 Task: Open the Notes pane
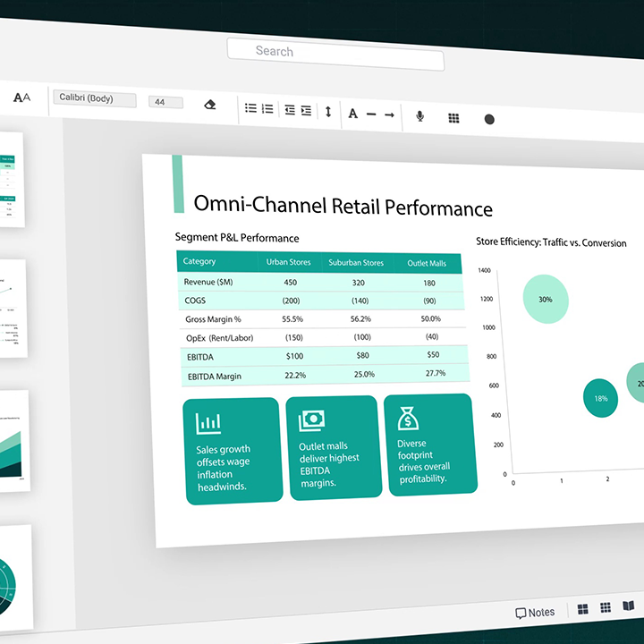pyautogui.click(x=535, y=613)
